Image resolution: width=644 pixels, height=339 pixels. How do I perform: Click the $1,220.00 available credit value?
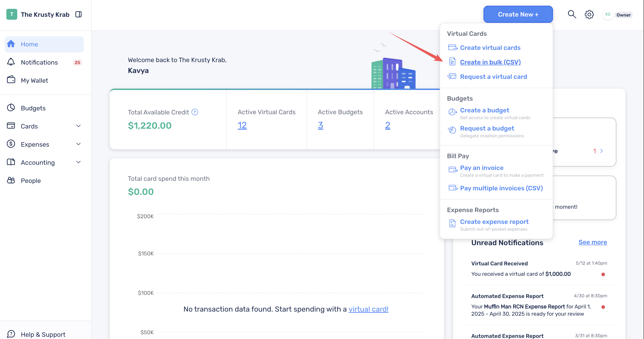coord(149,125)
